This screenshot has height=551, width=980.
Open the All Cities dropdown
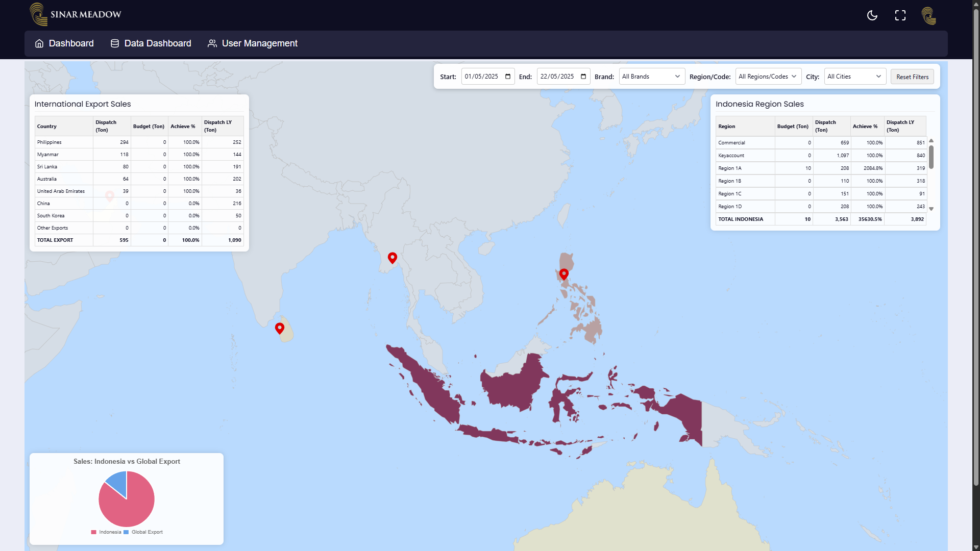point(854,77)
